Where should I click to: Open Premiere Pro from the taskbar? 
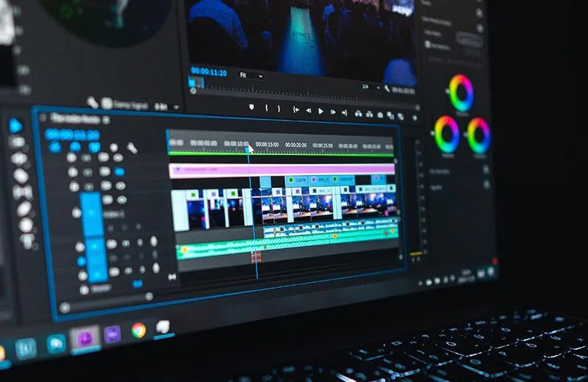tap(85, 337)
